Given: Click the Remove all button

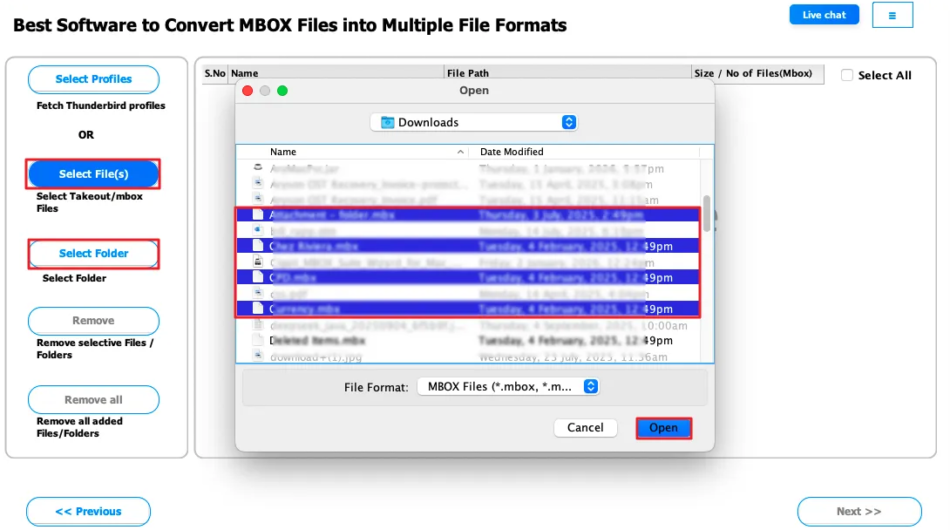Looking at the screenshot, I should [93, 400].
